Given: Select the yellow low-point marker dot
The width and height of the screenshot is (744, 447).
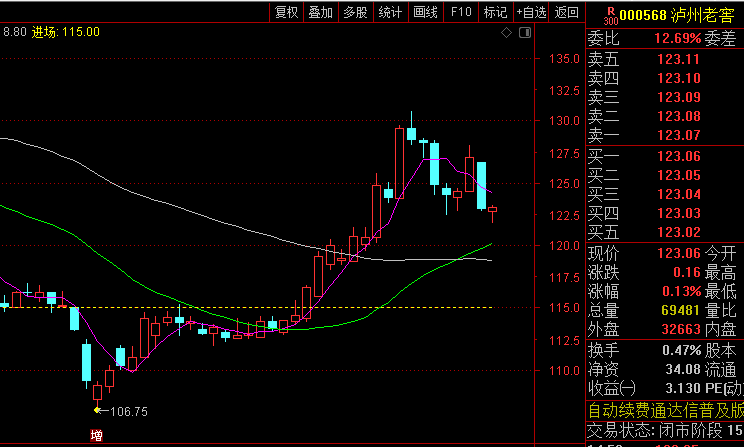Looking at the screenshot, I should [97, 410].
